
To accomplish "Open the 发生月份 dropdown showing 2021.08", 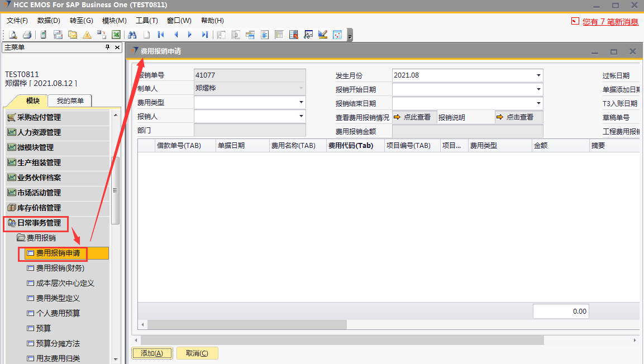I will pos(538,75).
